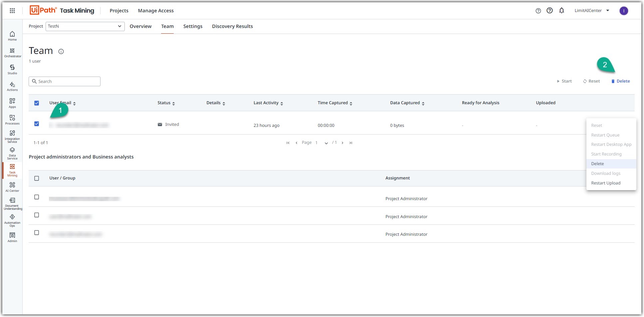Click the info icon beside Team

[61, 51]
